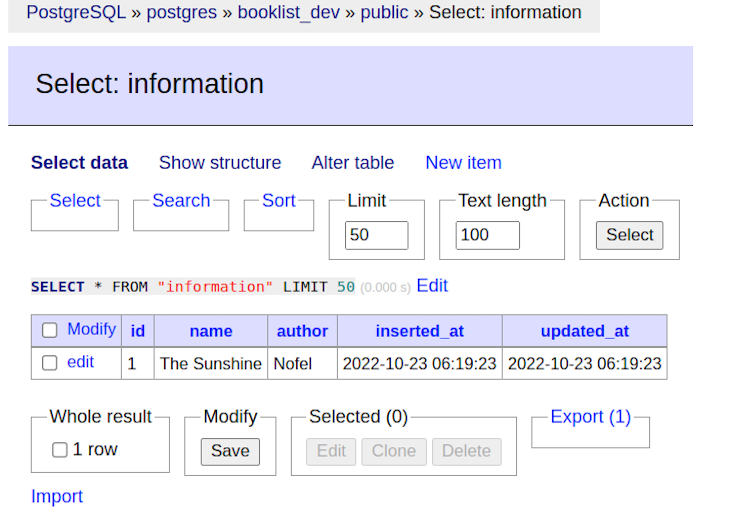Image resolution: width=730 pixels, height=520 pixels.
Task: Expand the Sort fieldset options
Action: pyautogui.click(x=278, y=201)
